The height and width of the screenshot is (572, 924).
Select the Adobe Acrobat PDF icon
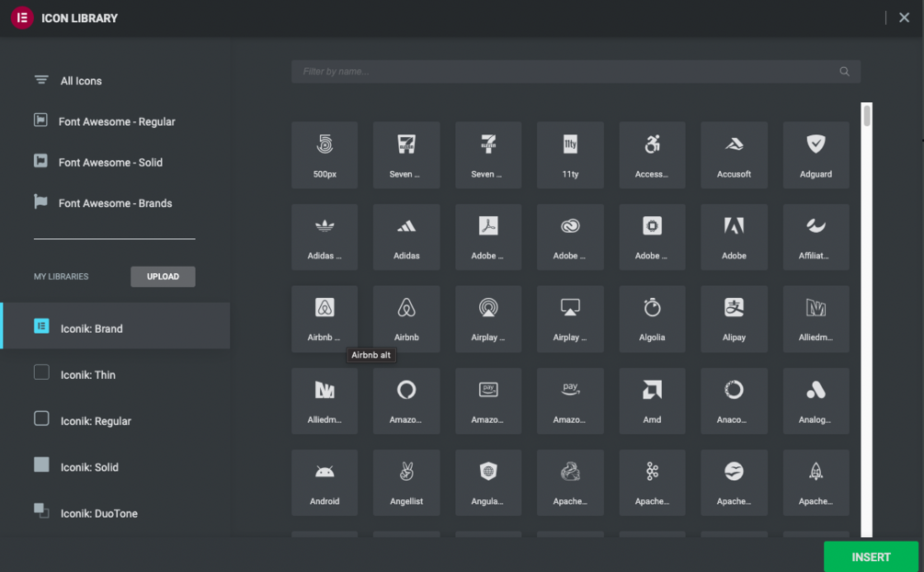(488, 237)
